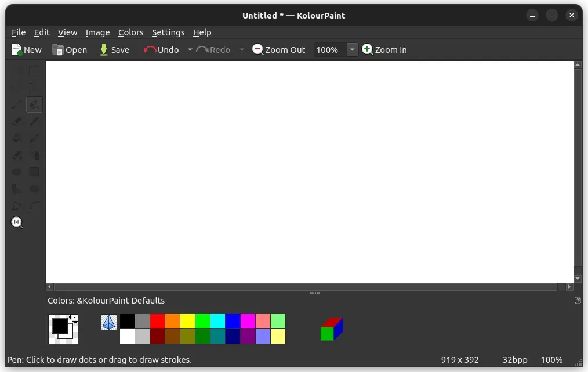Select the Elliptical Selection tool
This screenshot has width=588, height=372.
point(17,88)
